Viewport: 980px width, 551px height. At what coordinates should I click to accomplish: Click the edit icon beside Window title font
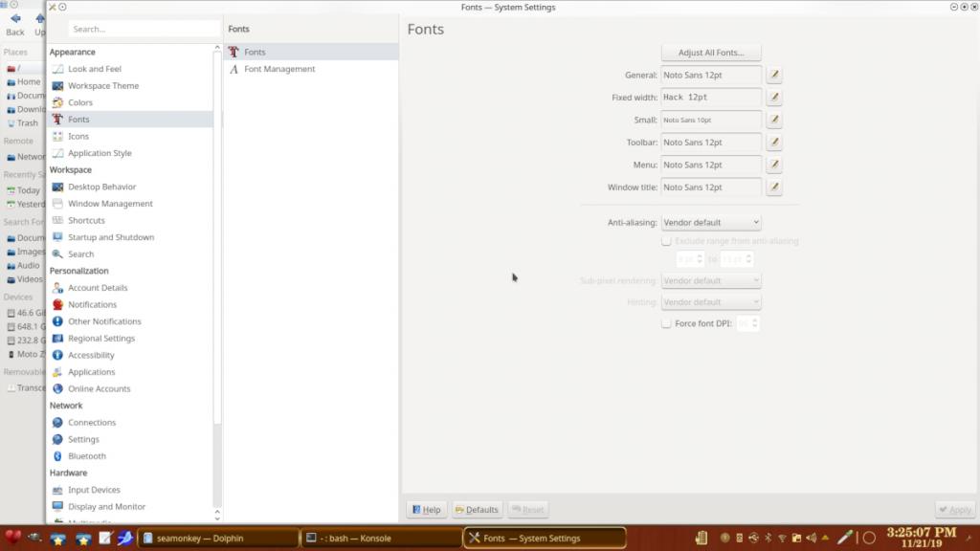pos(773,187)
